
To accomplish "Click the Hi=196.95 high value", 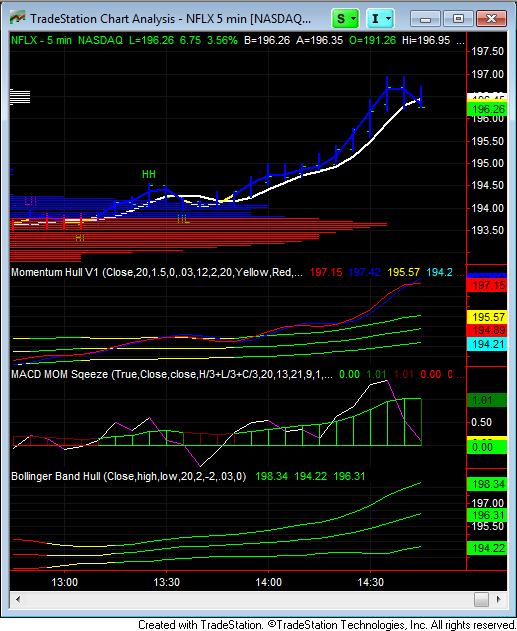I will point(426,40).
